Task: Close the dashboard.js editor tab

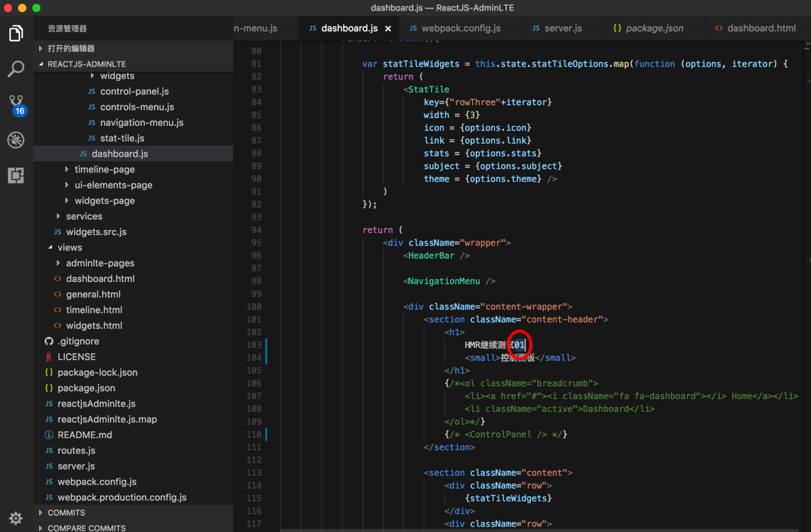Action: 388,28
